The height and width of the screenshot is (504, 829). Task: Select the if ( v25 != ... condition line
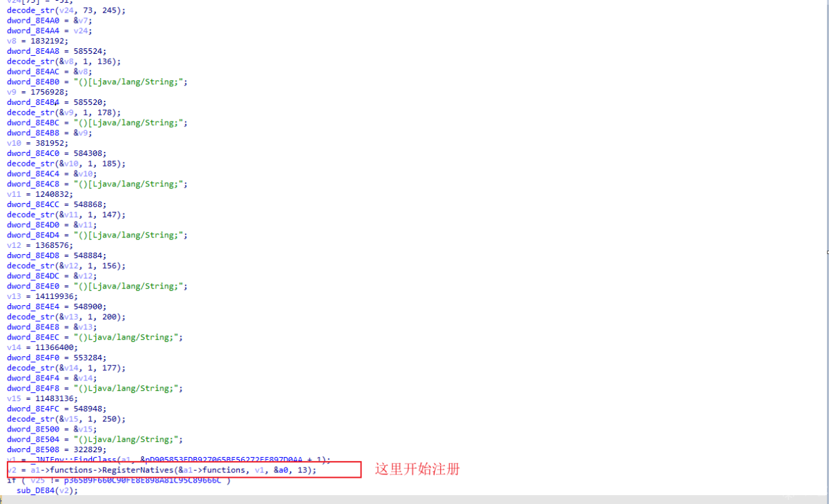119,481
